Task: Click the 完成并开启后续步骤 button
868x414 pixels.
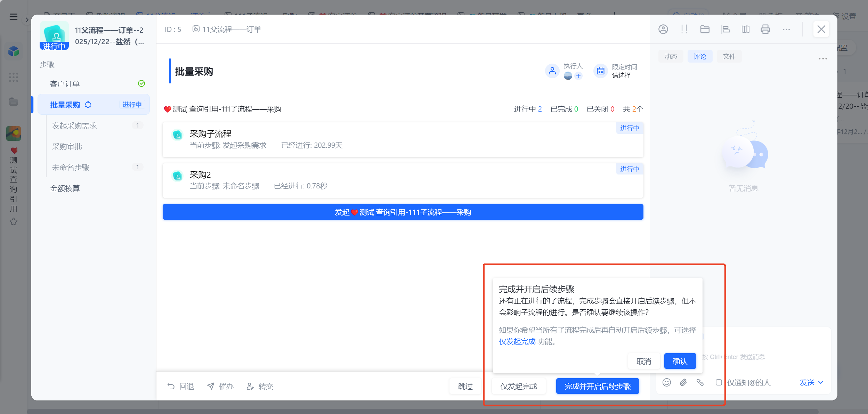Action: [x=597, y=386]
